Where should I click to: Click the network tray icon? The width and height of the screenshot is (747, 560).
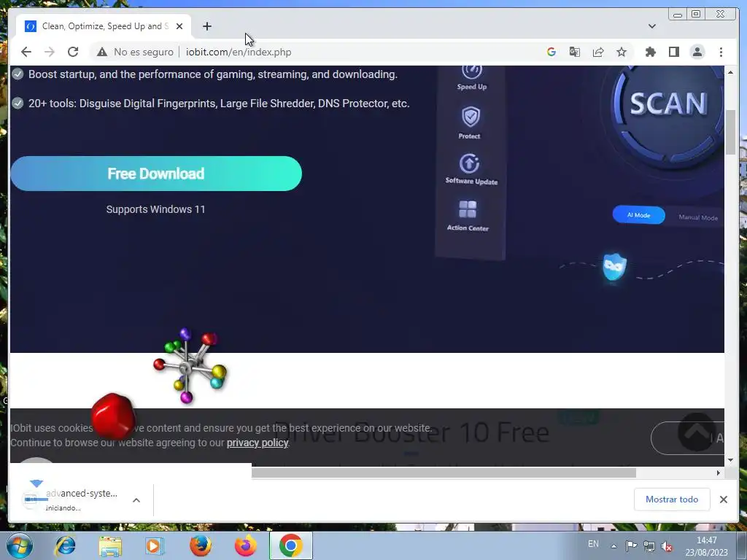click(x=649, y=545)
